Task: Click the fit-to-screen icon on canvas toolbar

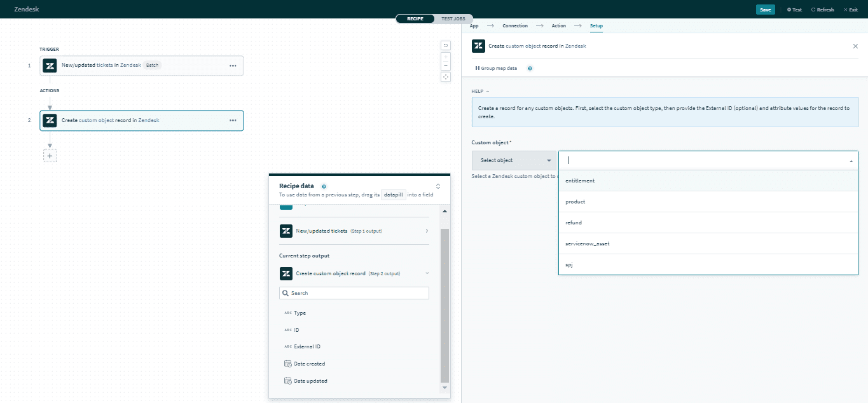Action: [x=445, y=76]
